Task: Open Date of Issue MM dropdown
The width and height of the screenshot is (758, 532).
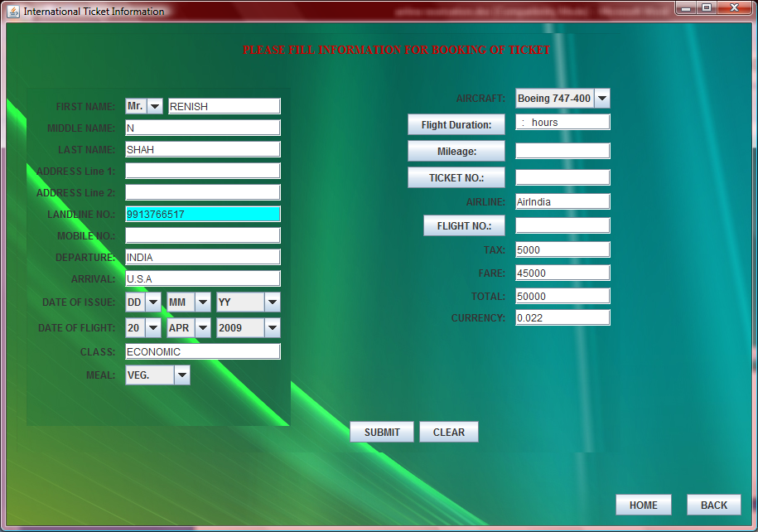Action: point(189,302)
